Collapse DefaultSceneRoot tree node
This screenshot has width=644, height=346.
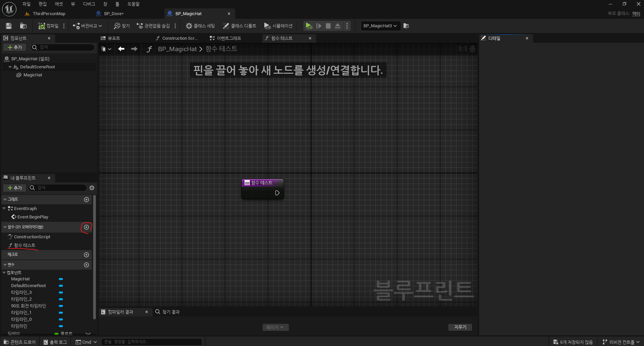pyautogui.click(x=10, y=67)
